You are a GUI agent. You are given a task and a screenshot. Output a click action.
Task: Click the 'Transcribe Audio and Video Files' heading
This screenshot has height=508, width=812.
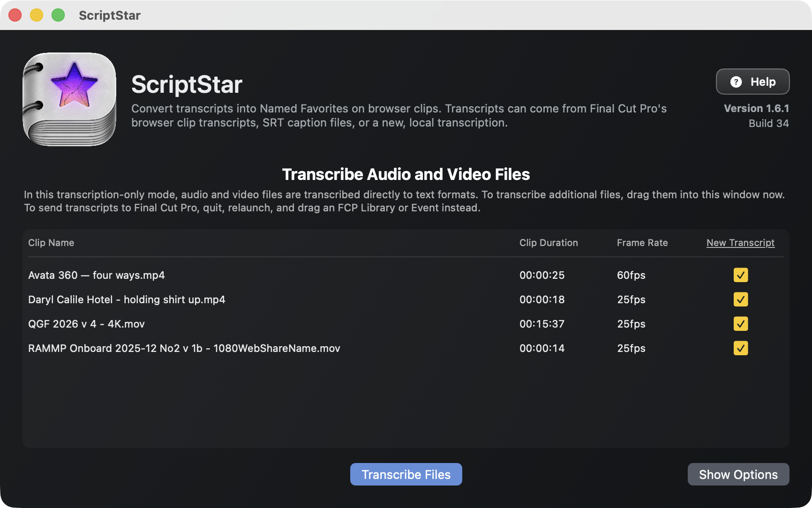click(406, 174)
